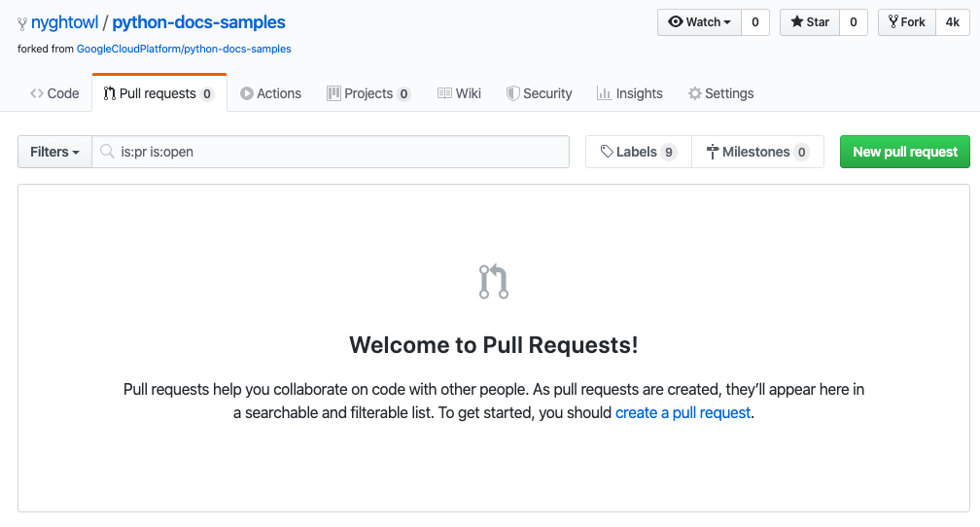This screenshot has width=980, height=527.
Task: Expand the Watch dropdown caret
Action: point(727,22)
